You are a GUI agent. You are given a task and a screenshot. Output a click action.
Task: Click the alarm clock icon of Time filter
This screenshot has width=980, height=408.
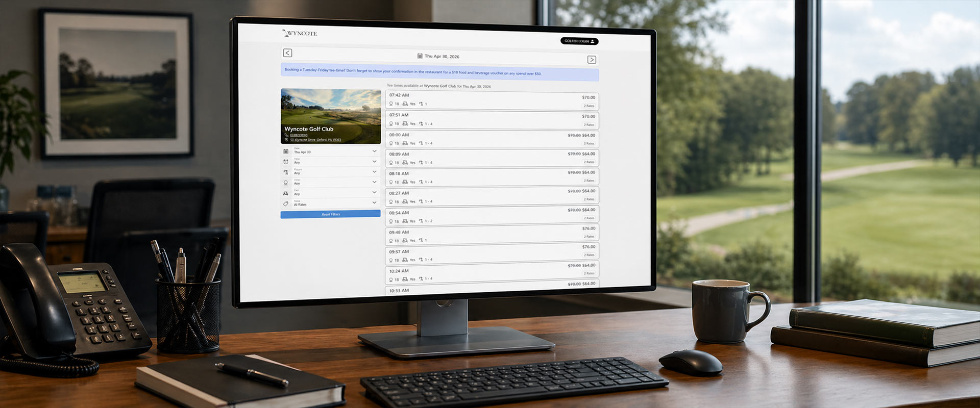286,162
